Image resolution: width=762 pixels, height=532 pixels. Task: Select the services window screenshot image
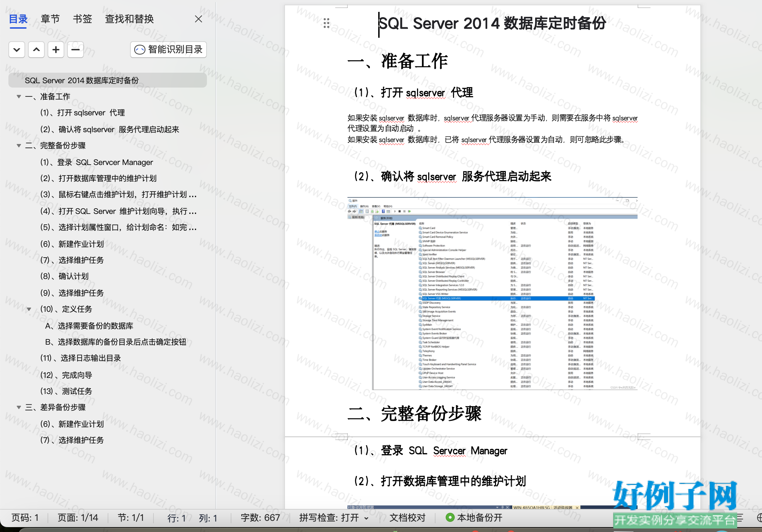pyautogui.click(x=493, y=294)
